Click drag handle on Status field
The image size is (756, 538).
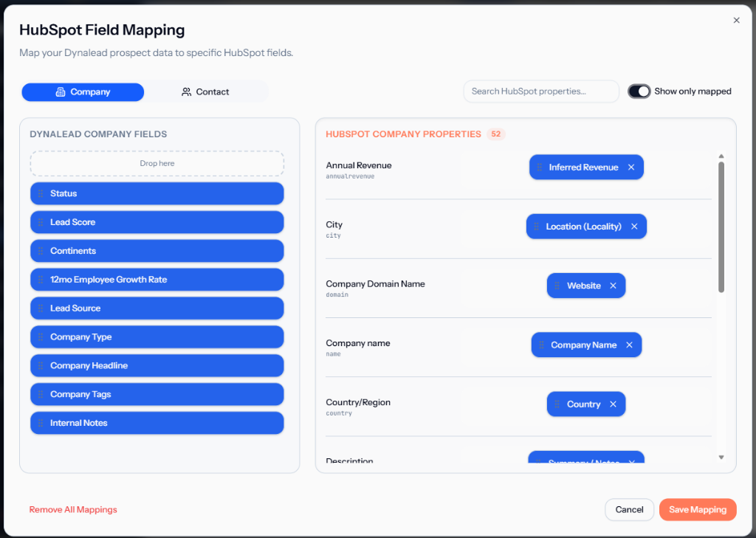[41, 193]
